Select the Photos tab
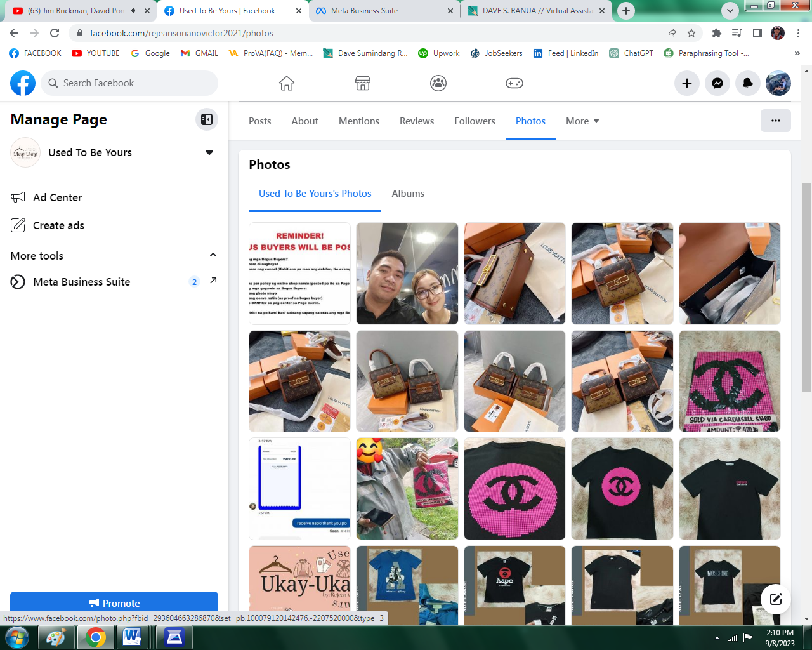 [530, 121]
